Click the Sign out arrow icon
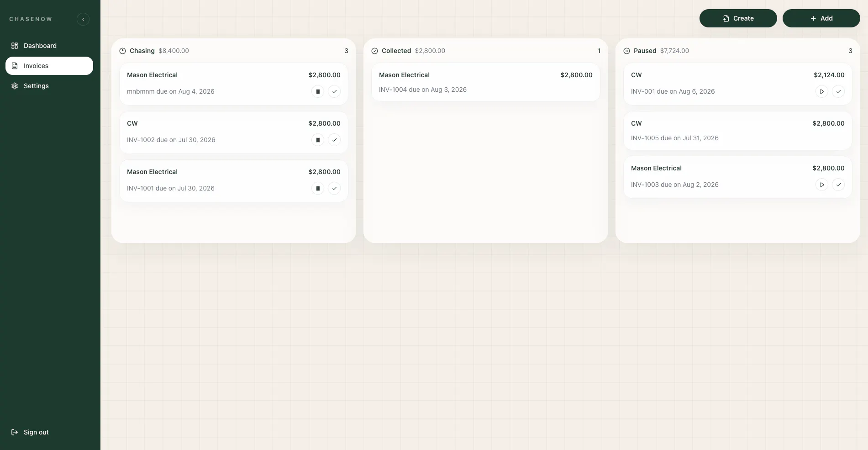This screenshot has height=450, width=868. [x=15, y=432]
